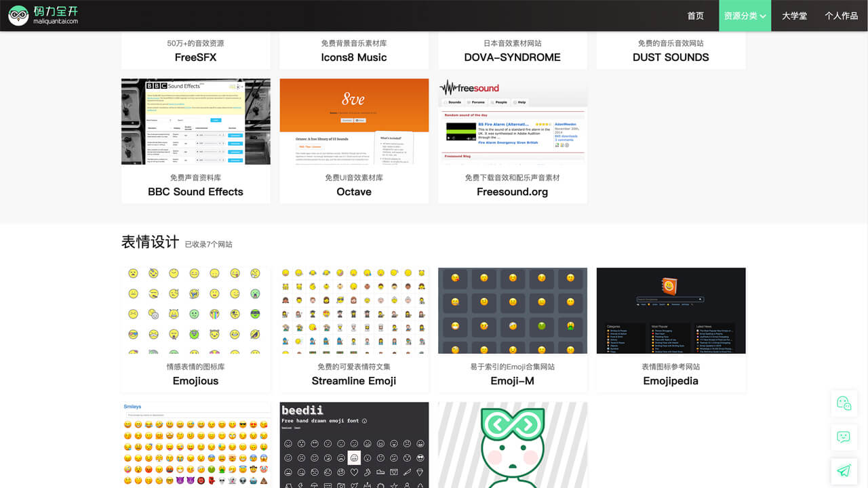
Task: Go to the 首页 nav item
Action: 695,16
